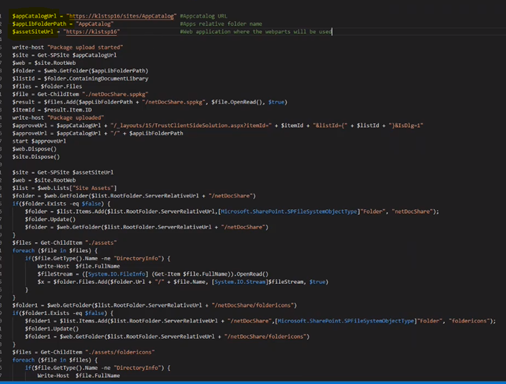Click the "$folder1.Update()" line
The width and height of the screenshot is (506, 384).
click(52, 329)
